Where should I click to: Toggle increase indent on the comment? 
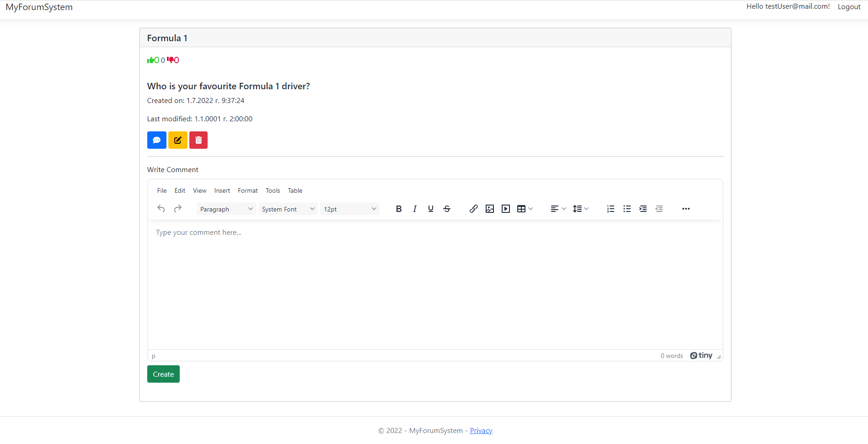pyautogui.click(x=643, y=209)
